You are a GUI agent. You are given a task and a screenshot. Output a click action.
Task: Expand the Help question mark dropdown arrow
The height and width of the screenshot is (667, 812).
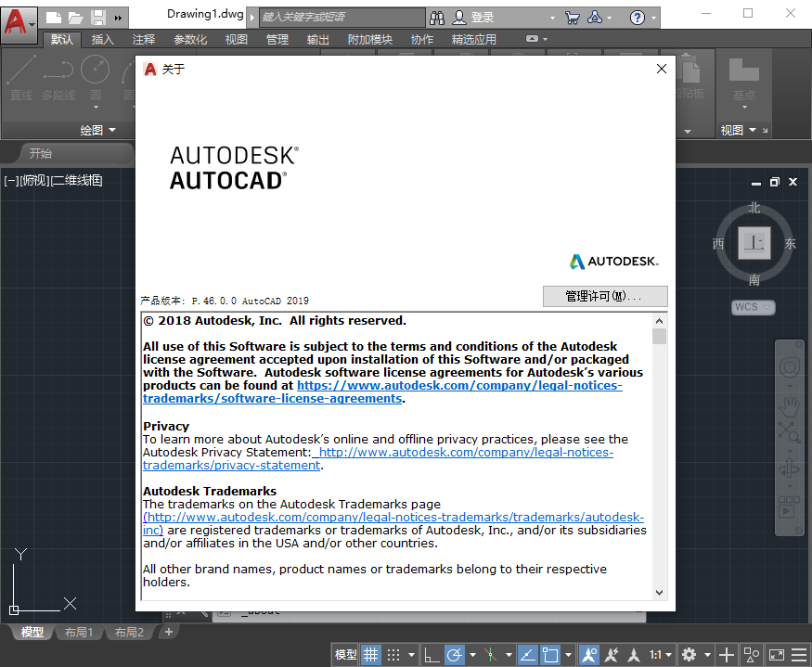(x=655, y=18)
